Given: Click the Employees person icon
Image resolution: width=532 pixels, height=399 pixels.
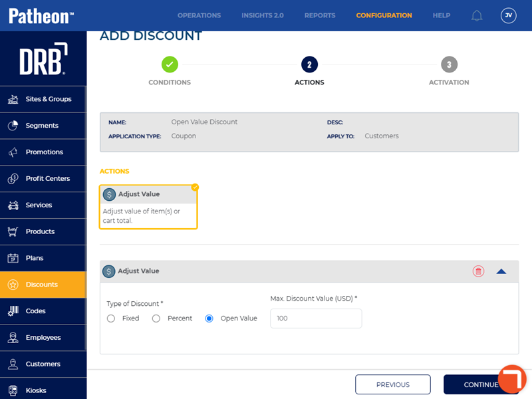Looking at the screenshot, I should coord(13,337).
